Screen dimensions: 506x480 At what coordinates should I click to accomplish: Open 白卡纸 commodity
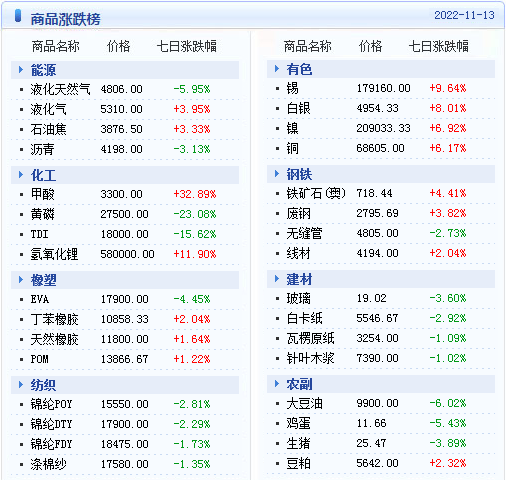304,318
